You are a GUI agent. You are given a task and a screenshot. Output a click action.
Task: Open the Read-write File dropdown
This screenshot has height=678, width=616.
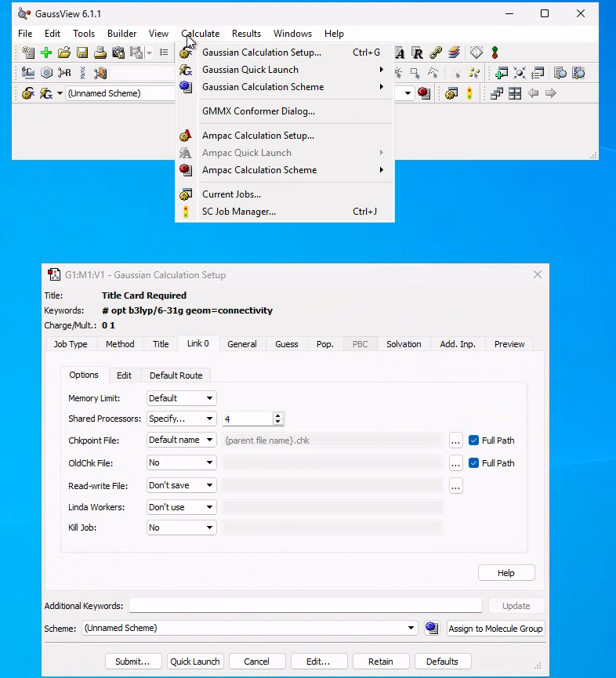click(182, 486)
